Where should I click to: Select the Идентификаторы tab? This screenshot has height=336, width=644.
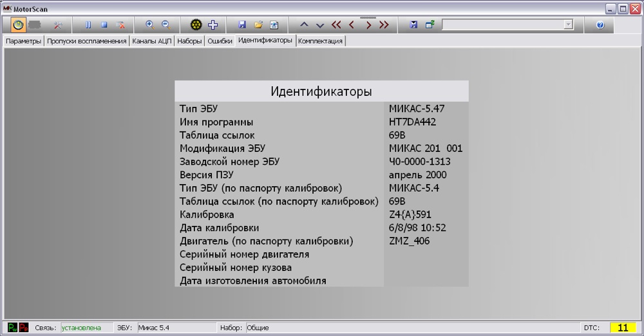coord(265,41)
